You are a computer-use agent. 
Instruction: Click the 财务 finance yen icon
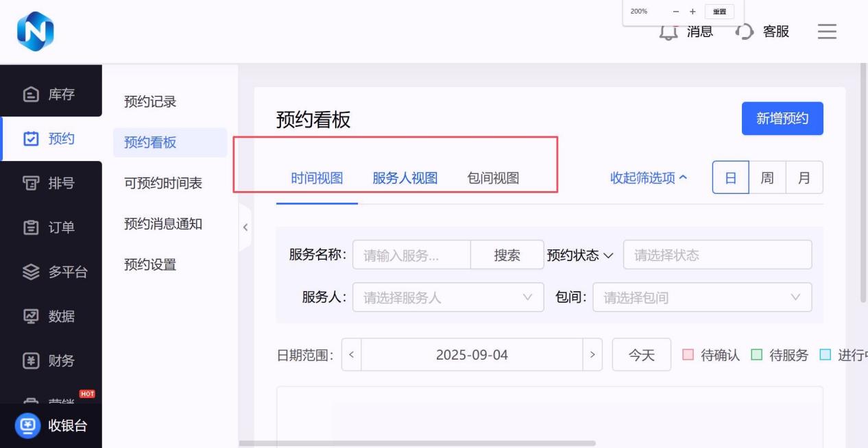(x=31, y=361)
